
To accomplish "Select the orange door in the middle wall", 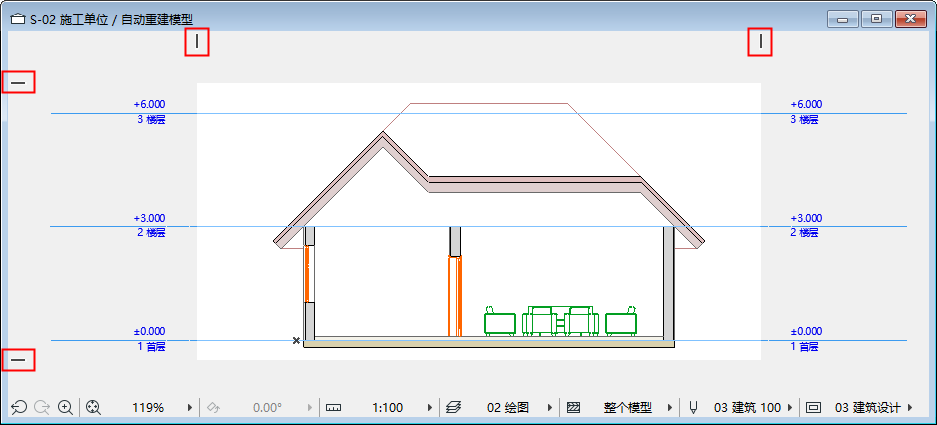I will point(455,296).
